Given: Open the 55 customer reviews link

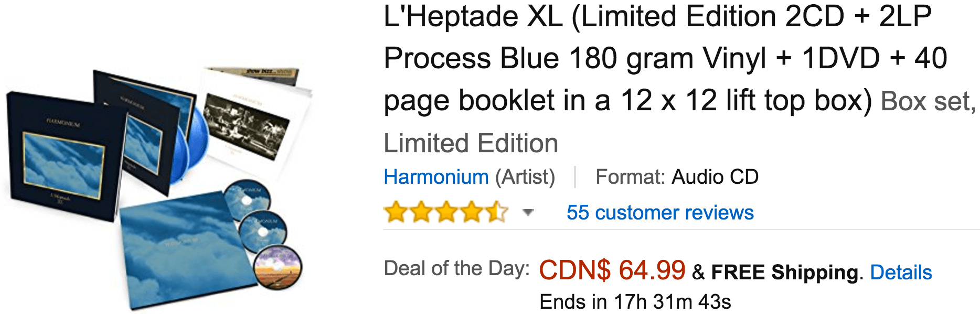Looking at the screenshot, I should [x=660, y=213].
